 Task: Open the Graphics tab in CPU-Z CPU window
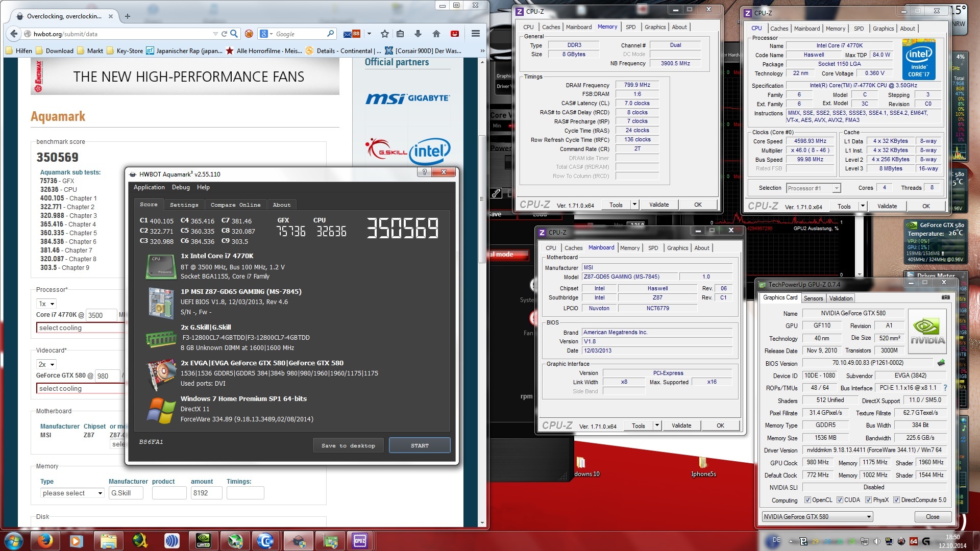pos(883,29)
